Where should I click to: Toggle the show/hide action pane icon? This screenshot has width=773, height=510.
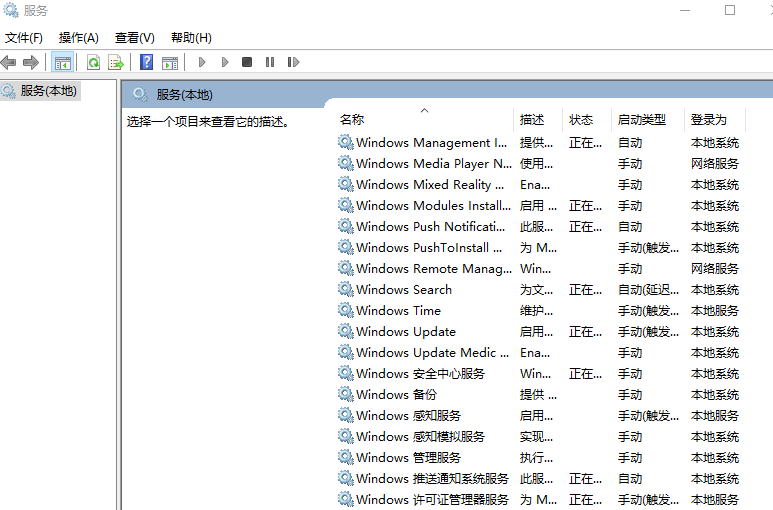pos(170,62)
